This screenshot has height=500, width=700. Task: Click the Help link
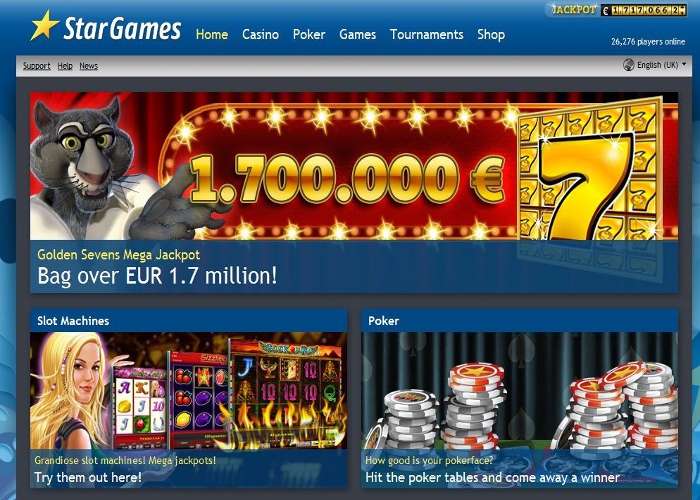(x=65, y=66)
